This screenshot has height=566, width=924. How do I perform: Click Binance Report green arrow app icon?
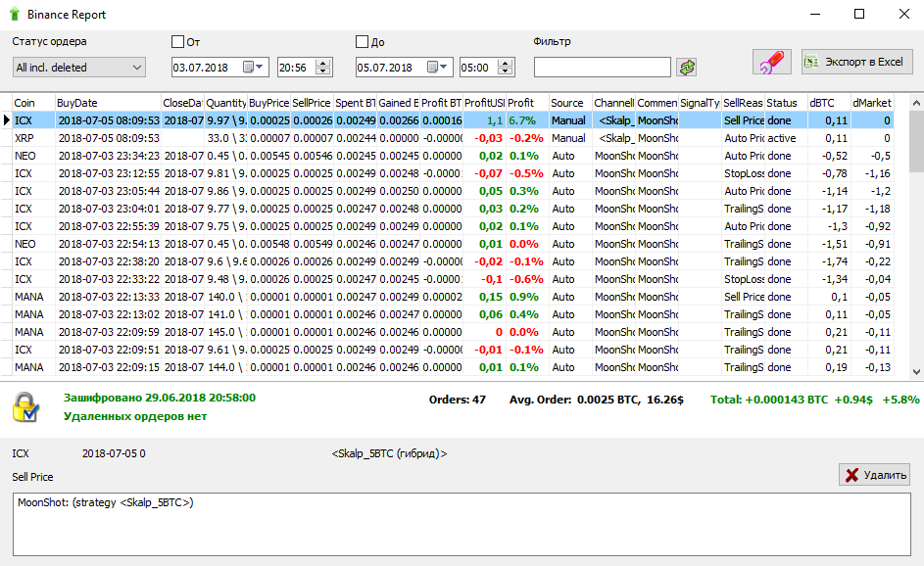(x=15, y=14)
